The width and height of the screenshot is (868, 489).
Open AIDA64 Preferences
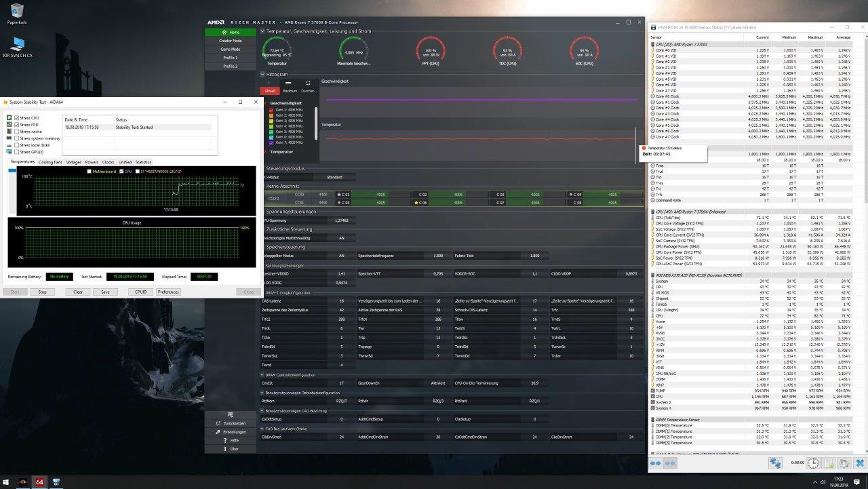[169, 292]
